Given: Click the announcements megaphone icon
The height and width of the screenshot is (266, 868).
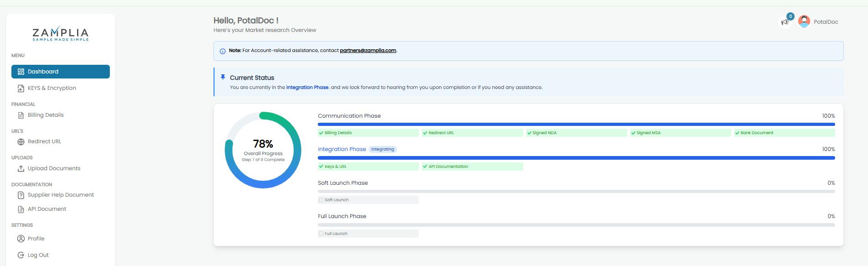Looking at the screenshot, I should click(785, 22).
